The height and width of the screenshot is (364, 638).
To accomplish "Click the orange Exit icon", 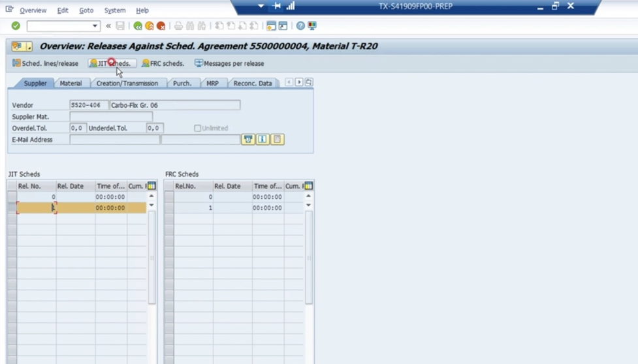I will (150, 26).
